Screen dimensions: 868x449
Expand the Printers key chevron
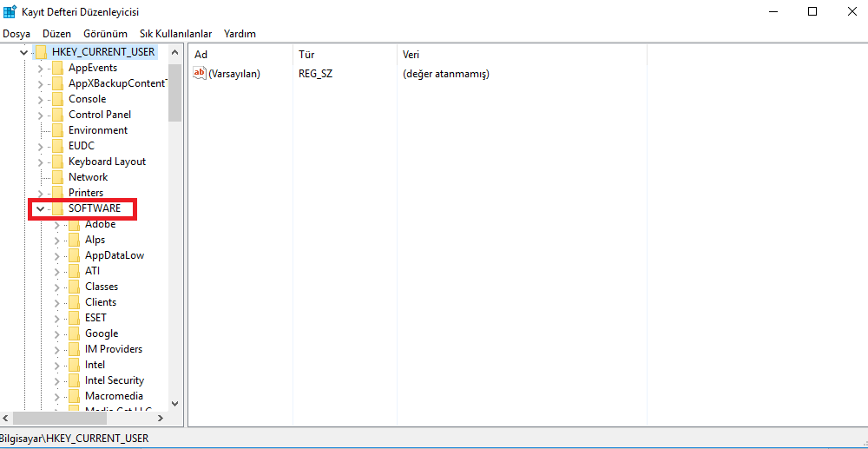(x=40, y=193)
